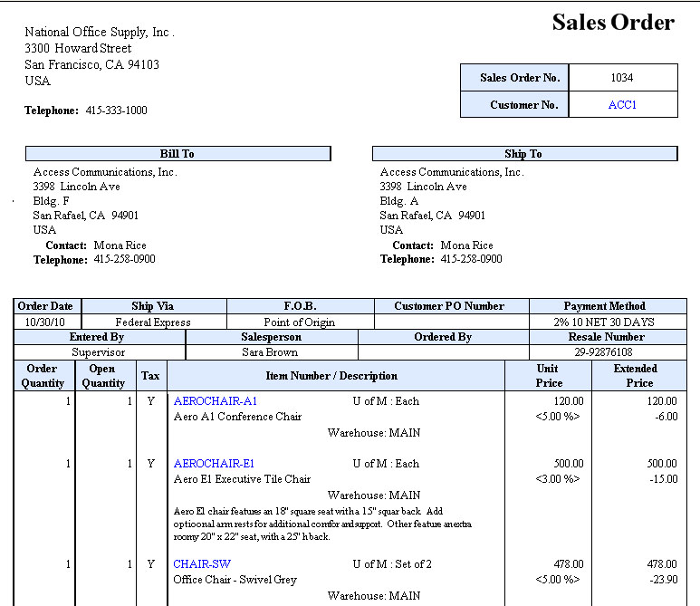
Task: Click the Item Number / Description column header
Action: 331,376
